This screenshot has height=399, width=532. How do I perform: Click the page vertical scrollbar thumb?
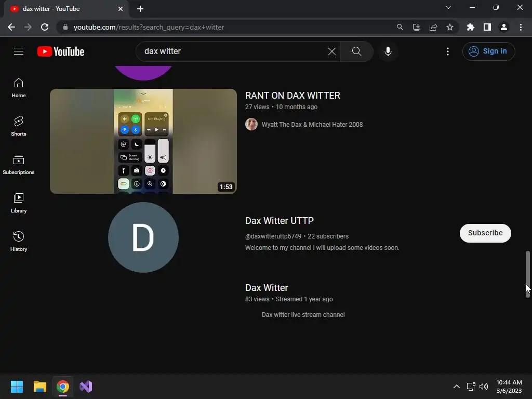(x=528, y=274)
